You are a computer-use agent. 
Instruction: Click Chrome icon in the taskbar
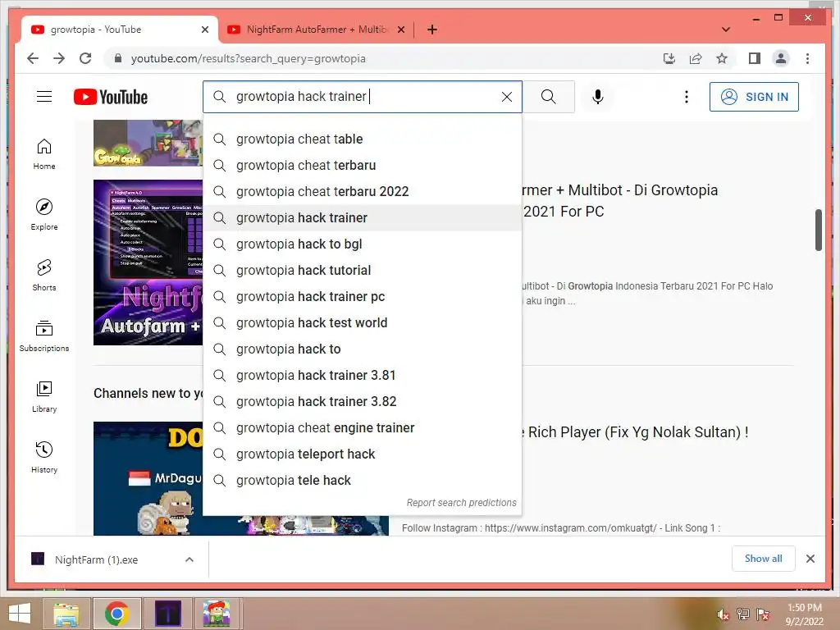coord(116,614)
